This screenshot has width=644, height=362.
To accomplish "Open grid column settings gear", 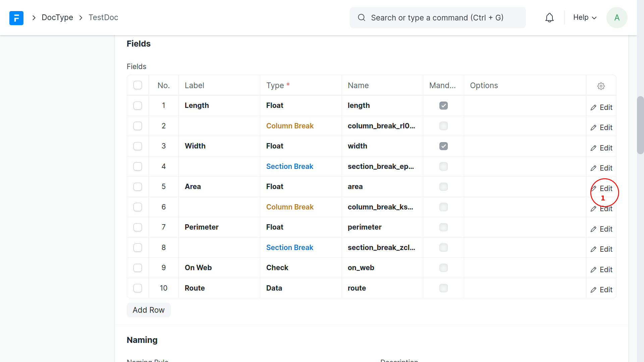I will [x=601, y=86].
